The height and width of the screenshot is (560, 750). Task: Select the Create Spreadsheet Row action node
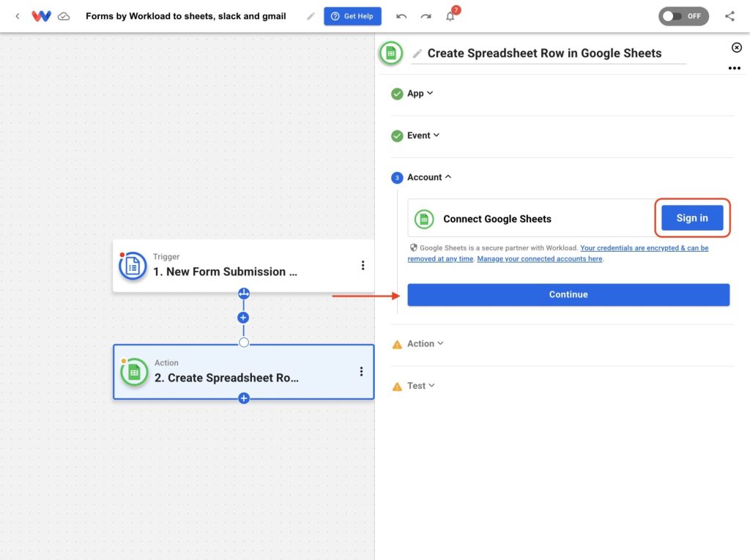click(243, 372)
